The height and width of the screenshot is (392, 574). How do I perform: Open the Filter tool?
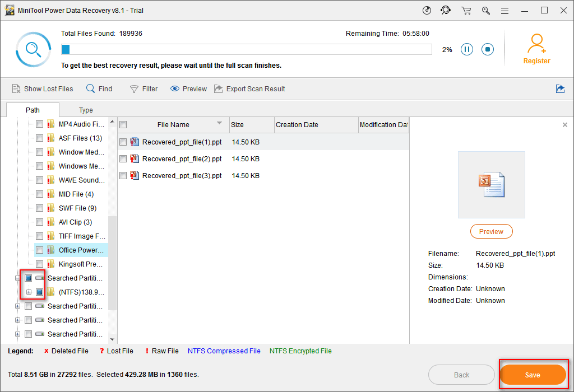point(144,89)
